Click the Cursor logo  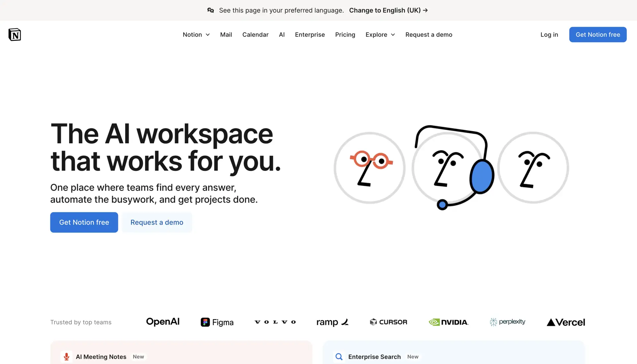tap(388, 322)
